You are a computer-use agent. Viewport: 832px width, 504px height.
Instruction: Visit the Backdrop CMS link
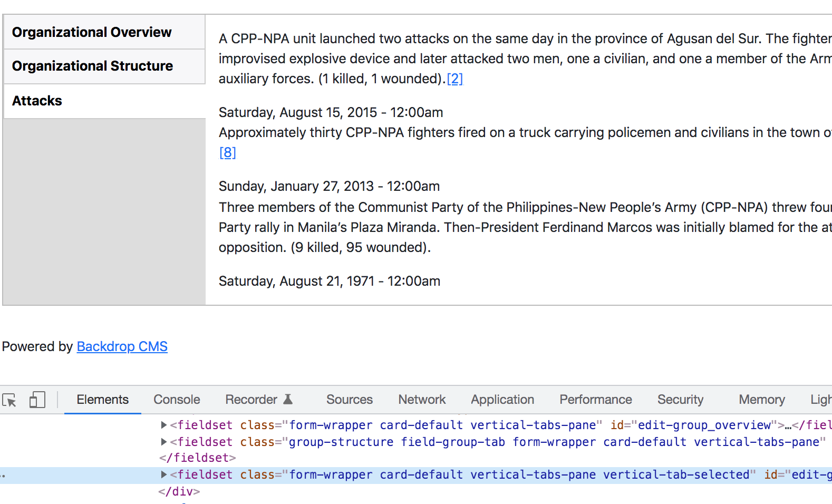[x=122, y=346]
